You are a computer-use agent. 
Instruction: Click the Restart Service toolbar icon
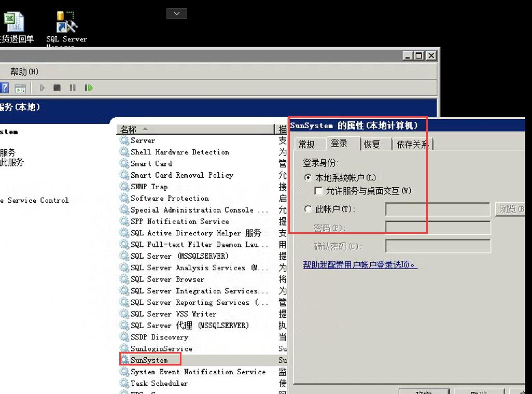click(x=89, y=88)
